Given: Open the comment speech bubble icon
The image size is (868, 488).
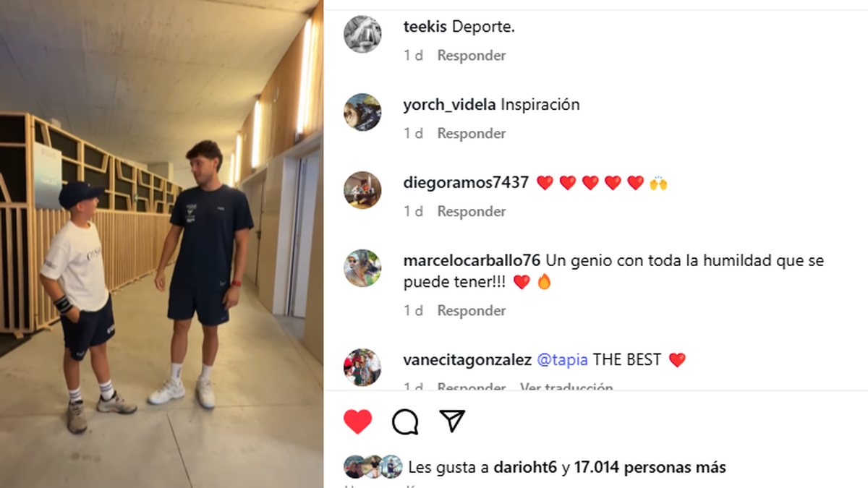Looking at the screenshot, I should pos(405,421).
